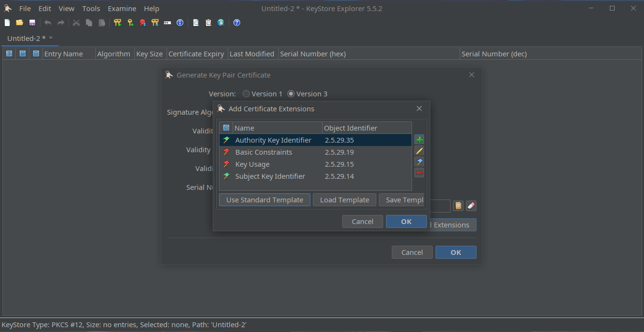Click the Help question mark toolbar icon
644x332 pixels.
tap(237, 23)
